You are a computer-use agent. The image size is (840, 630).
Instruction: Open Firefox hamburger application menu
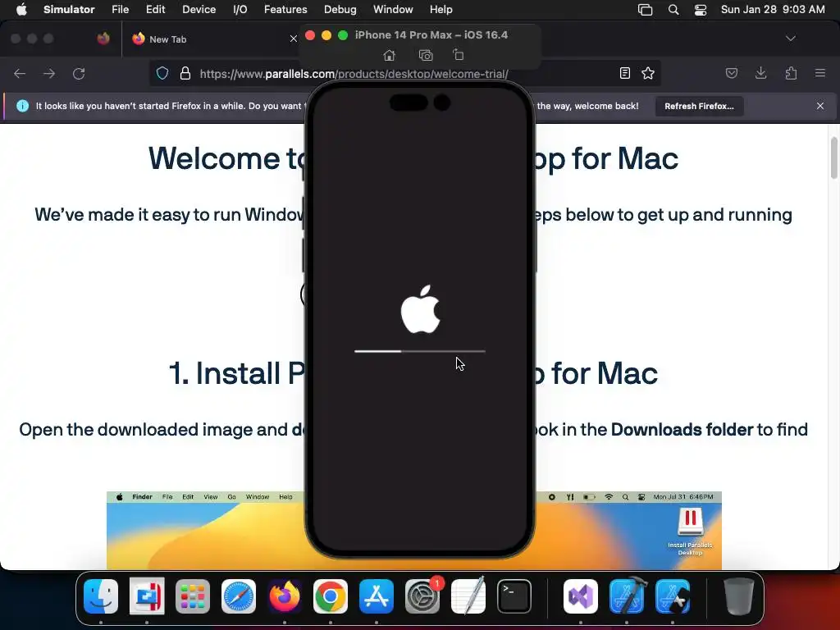[820, 73]
